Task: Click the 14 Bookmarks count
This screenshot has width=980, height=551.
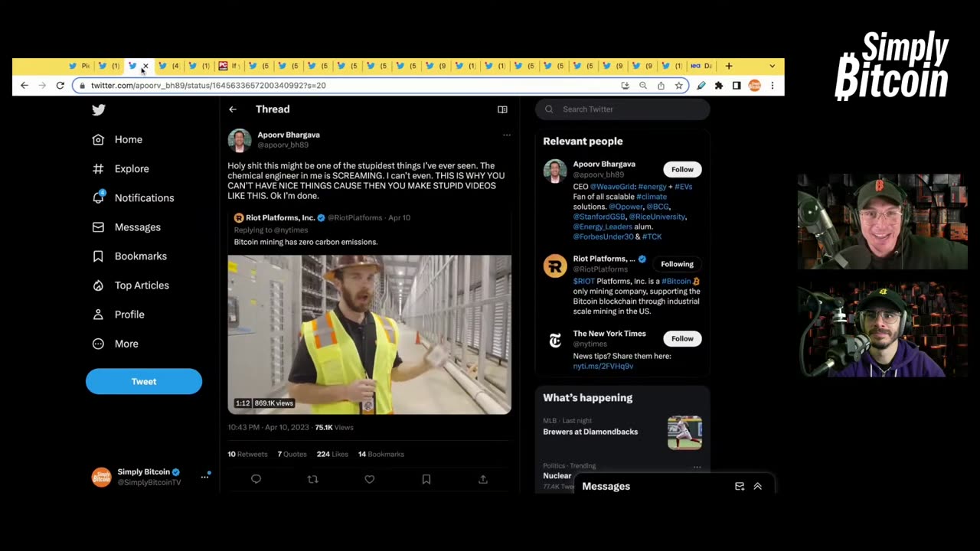Action: coord(381,454)
